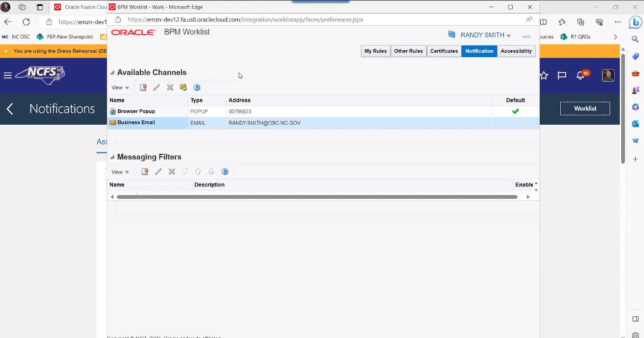Click the notifications bell with 92 badge
Viewport: 644px width, 338px height.
[581, 75]
